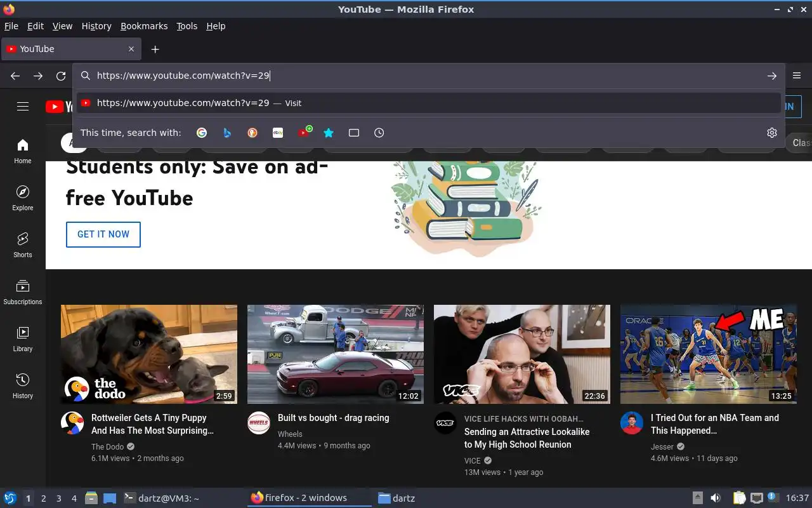Open the Bookmarks menu
Image resolution: width=812 pixels, height=508 pixels.
click(144, 26)
